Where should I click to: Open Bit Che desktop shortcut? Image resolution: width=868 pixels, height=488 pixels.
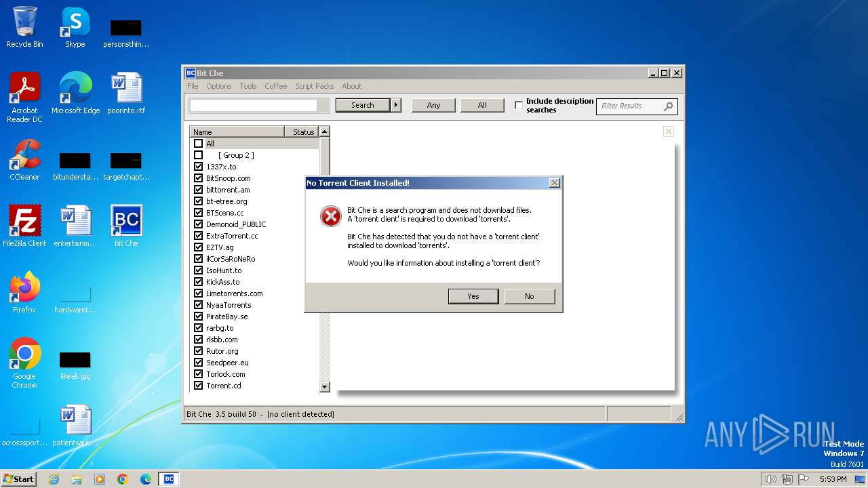(126, 226)
